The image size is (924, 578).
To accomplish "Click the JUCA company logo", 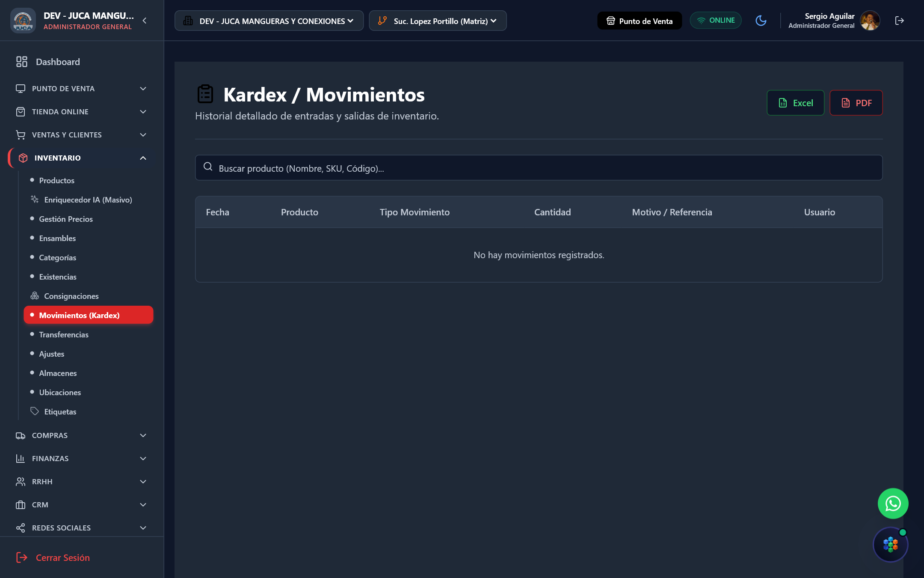I will 23,21.
